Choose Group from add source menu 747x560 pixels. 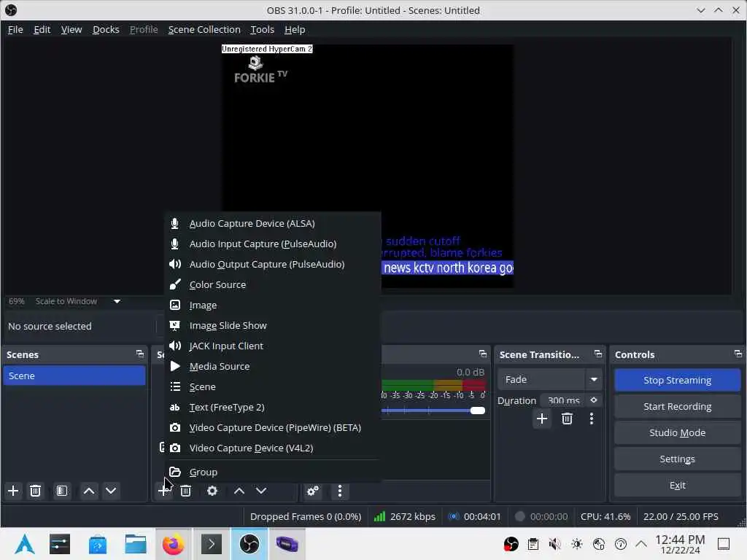[x=273, y=472]
